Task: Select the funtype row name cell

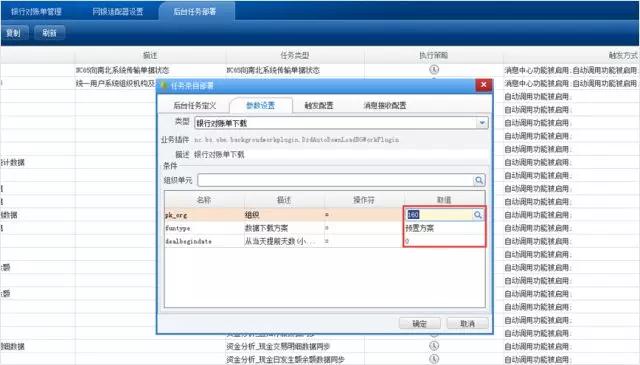Action: point(204,228)
